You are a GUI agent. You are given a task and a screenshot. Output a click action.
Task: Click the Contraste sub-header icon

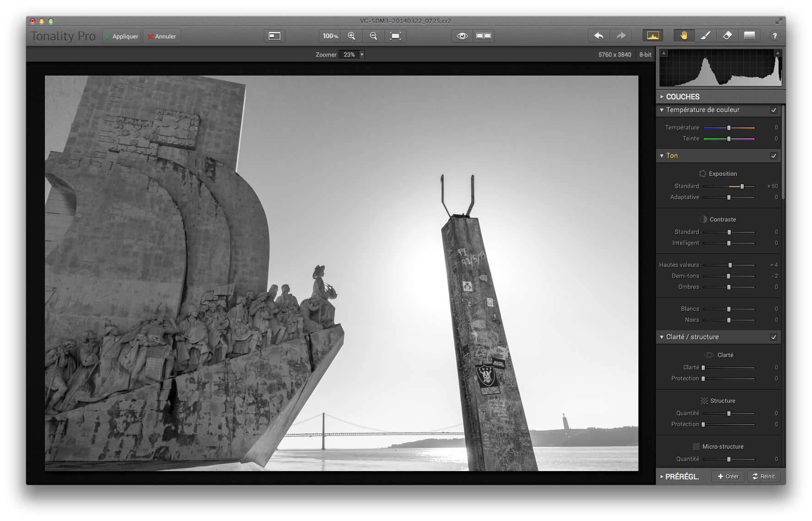point(703,219)
